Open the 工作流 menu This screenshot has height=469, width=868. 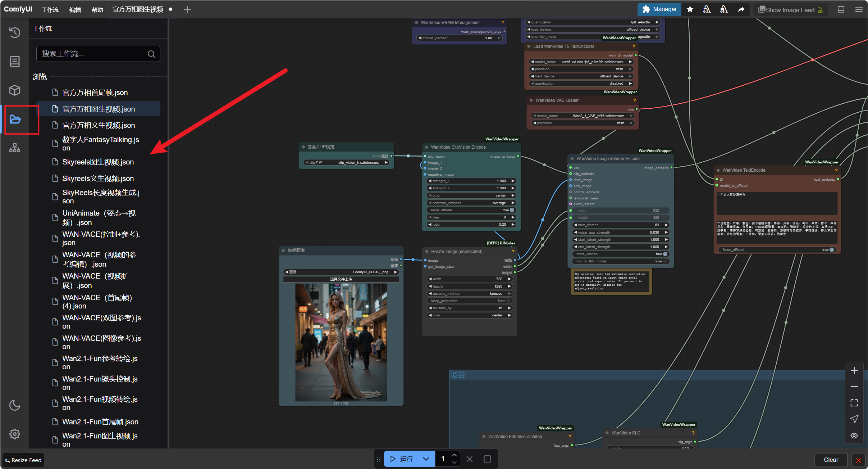(x=50, y=10)
